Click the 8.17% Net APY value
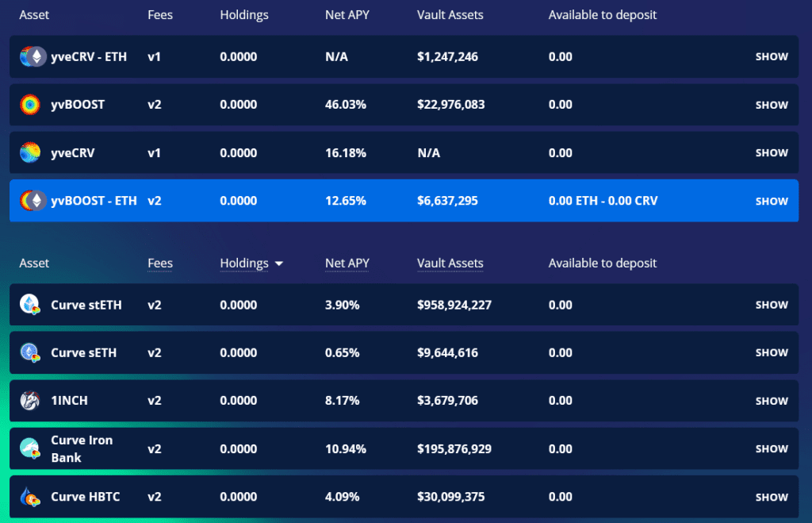812x523 pixels. coord(342,401)
